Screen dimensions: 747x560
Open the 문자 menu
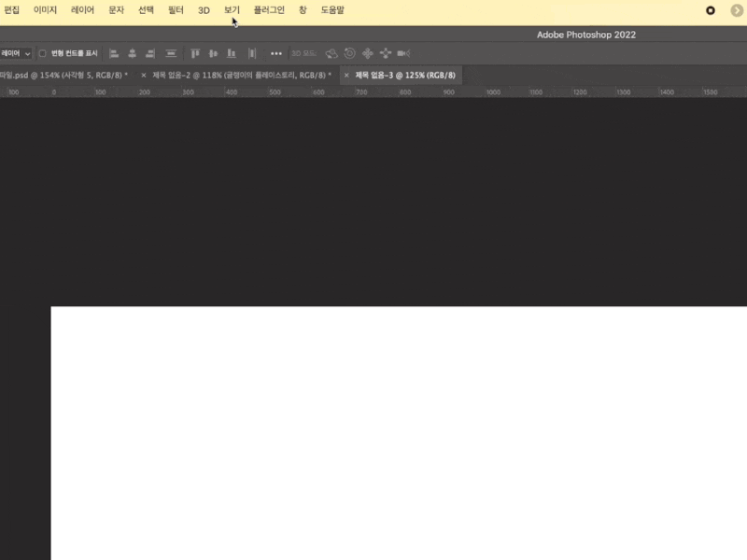tap(116, 10)
